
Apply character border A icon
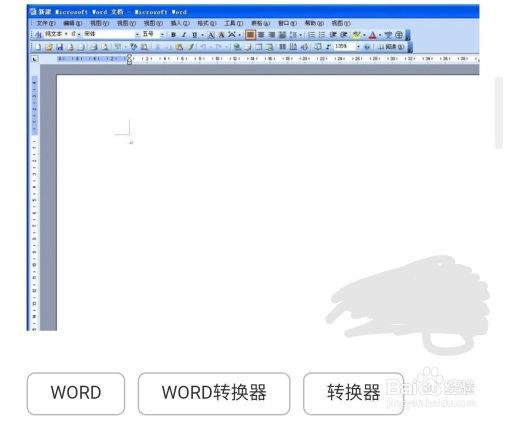pos(211,35)
